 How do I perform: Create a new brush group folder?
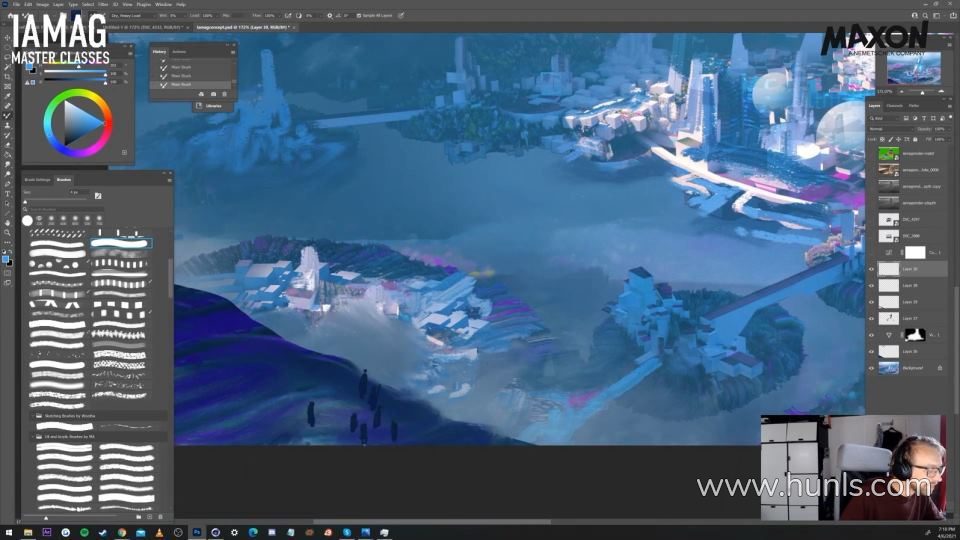pos(139,517)
